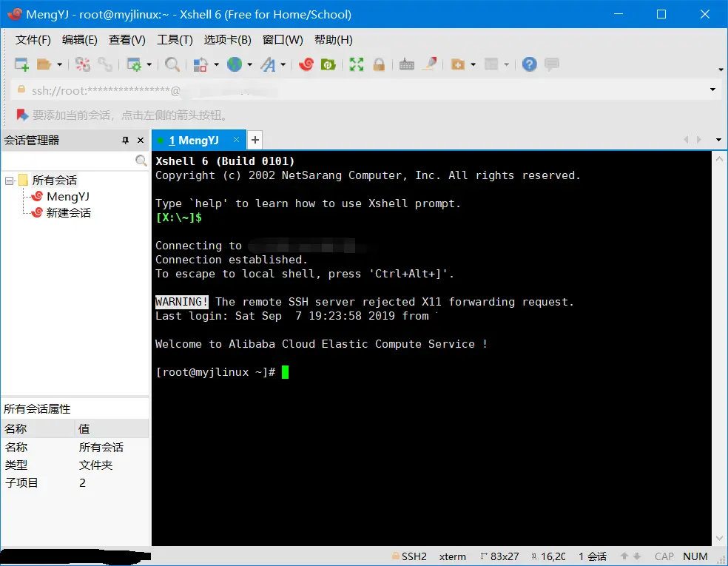Click the Lock screen padlock icon
This screenshot has height=566, width=728.
point(379,64)
